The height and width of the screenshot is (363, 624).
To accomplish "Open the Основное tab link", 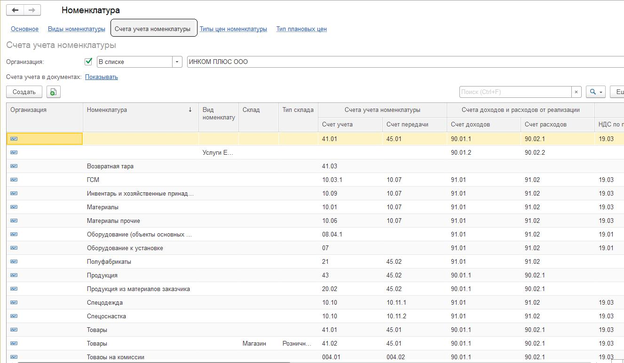I will pos(25,29).
